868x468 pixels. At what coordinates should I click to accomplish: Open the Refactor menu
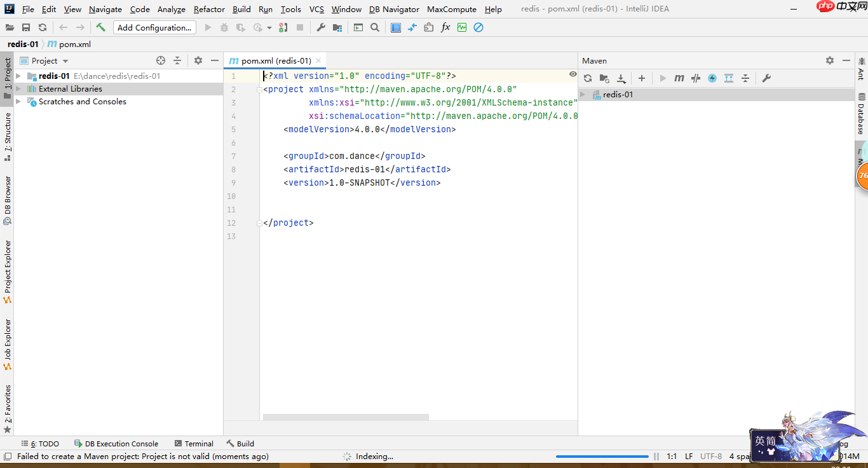(209, 9)
